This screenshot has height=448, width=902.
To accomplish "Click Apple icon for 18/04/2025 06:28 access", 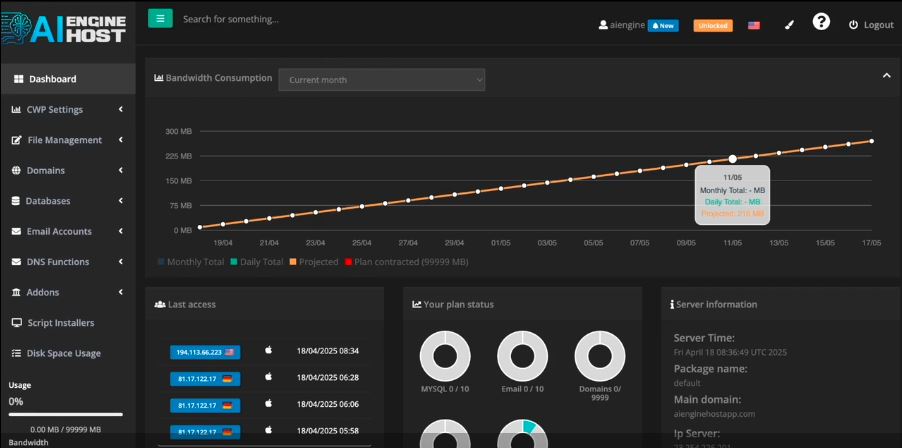I will [268, 377].
